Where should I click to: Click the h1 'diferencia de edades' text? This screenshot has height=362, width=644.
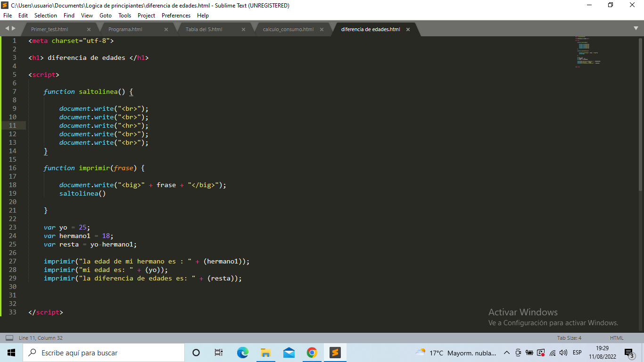point(86,58)
